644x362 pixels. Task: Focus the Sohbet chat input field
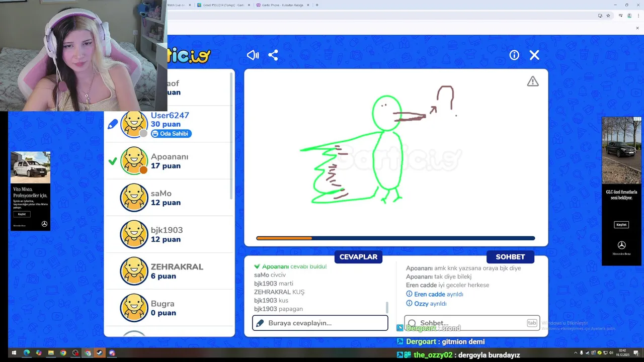click(472, 323)
